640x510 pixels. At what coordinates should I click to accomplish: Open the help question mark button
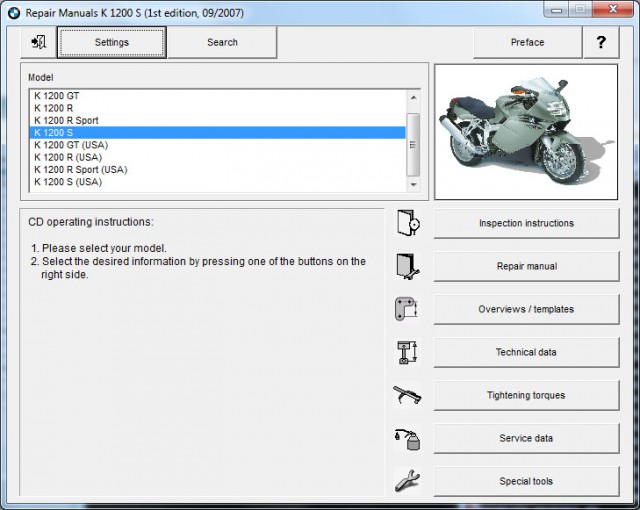[601, 42]
